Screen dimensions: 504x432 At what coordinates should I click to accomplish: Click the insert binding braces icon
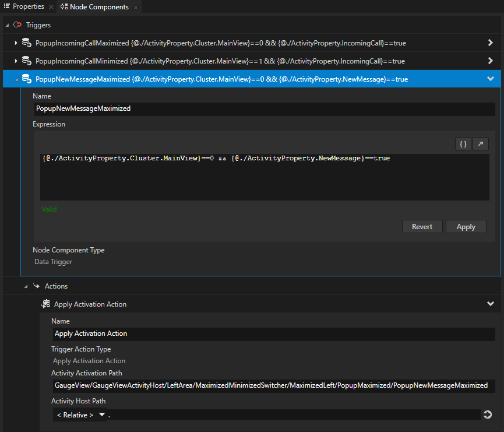point(463,143)
